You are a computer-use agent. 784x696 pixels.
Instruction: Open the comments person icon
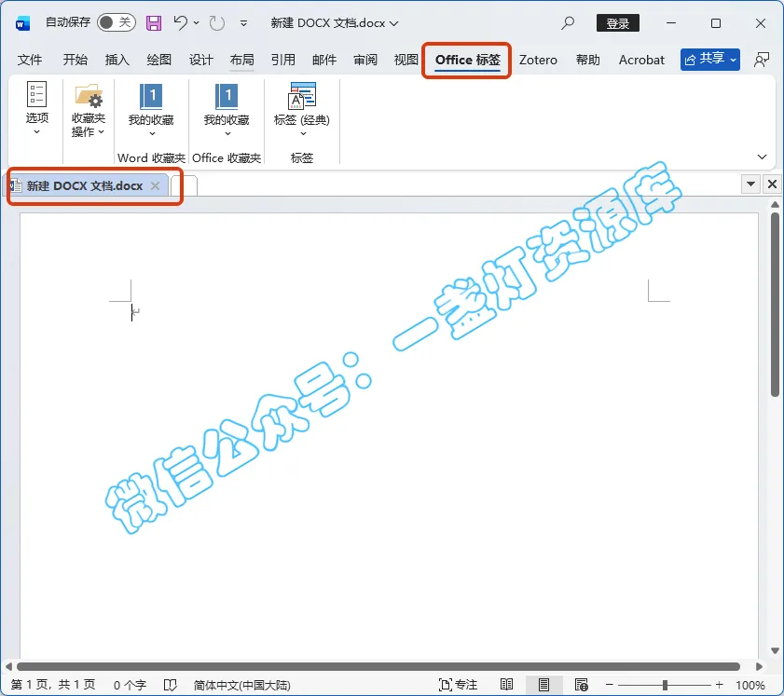(x=761, y=60)
